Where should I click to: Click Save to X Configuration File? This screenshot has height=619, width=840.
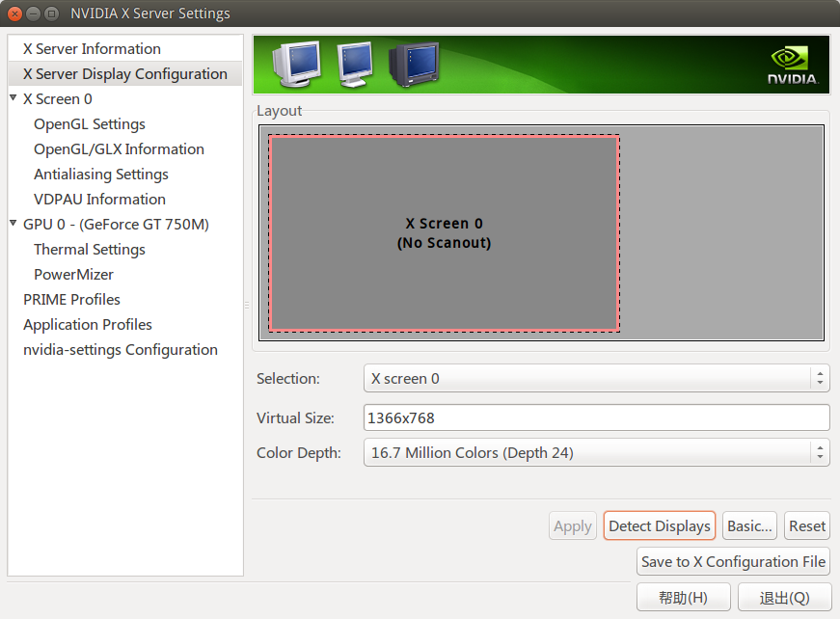733,562
